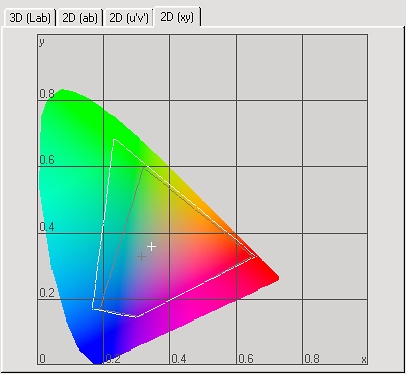
Task: Click the gray cross white-point marker
Action: click(x=142, y=256)
